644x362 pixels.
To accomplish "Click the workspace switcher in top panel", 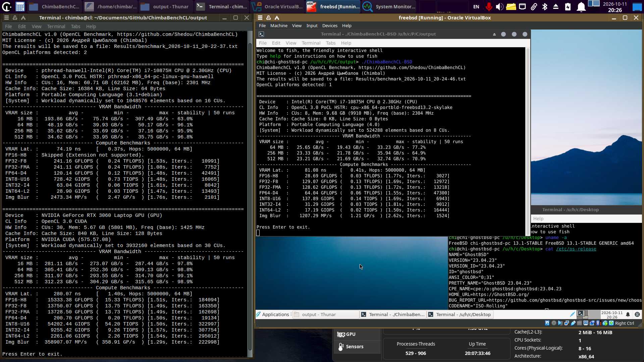I will [594, 4].
